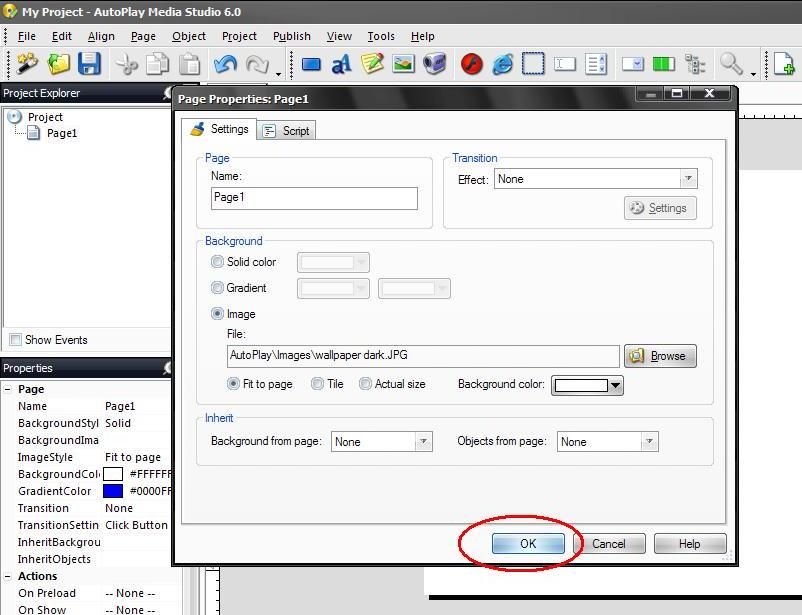
Task: Click the Undo arrow in the toolbar
Action: (225, 64)
